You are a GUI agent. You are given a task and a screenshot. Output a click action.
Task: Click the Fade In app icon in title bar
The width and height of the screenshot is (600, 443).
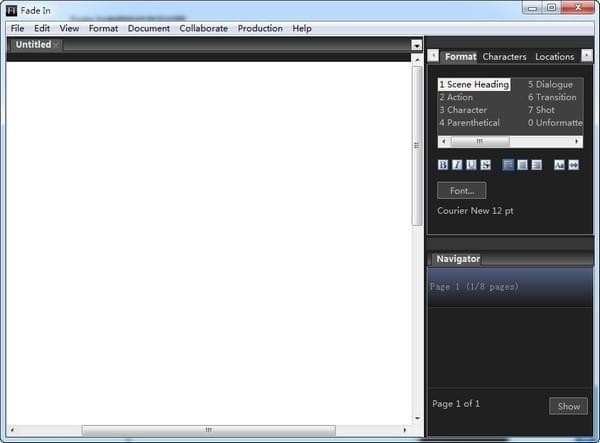click(11, 10)
